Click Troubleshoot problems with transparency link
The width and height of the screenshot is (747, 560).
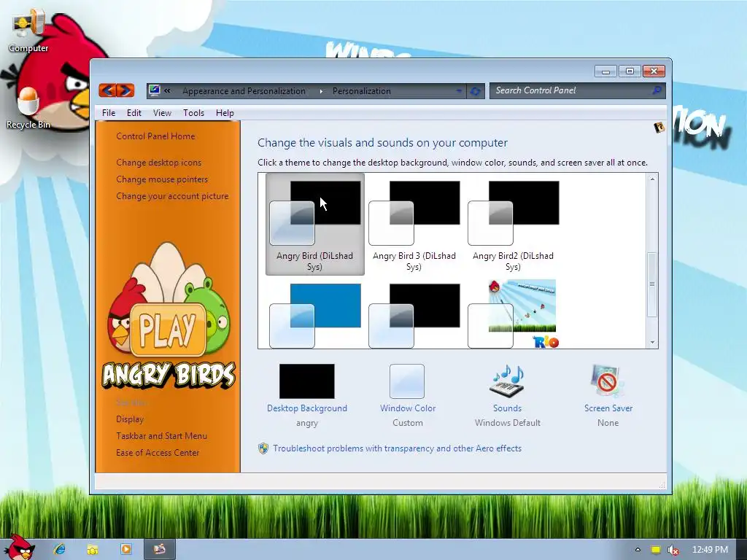[398, 448]
